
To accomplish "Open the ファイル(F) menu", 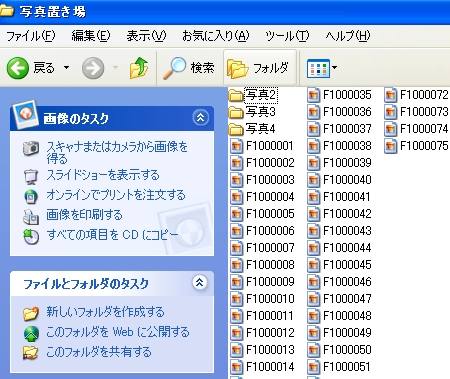I will (x=31, y=36).
